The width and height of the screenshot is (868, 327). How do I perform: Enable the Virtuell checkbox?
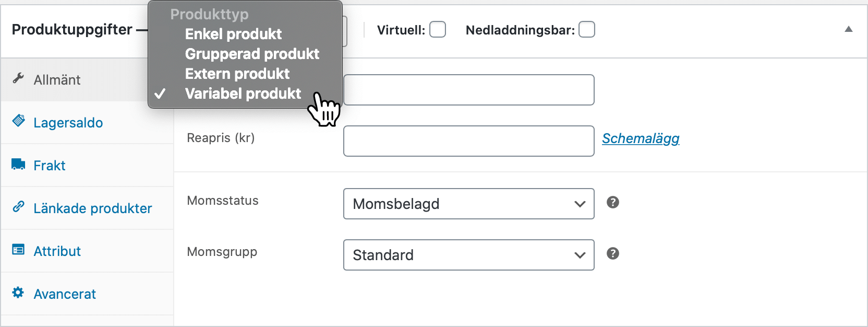pos(438,30)
